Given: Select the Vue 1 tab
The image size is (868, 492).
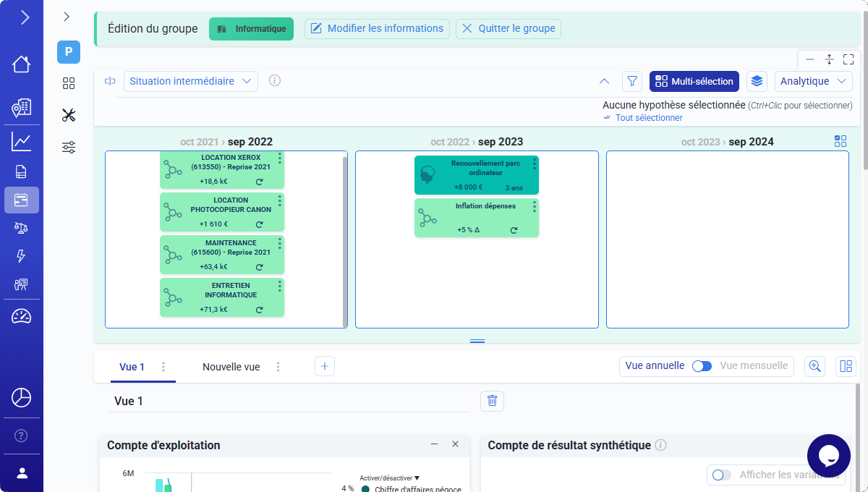Looking at the screenshot, I should click(x=132, y=367).
